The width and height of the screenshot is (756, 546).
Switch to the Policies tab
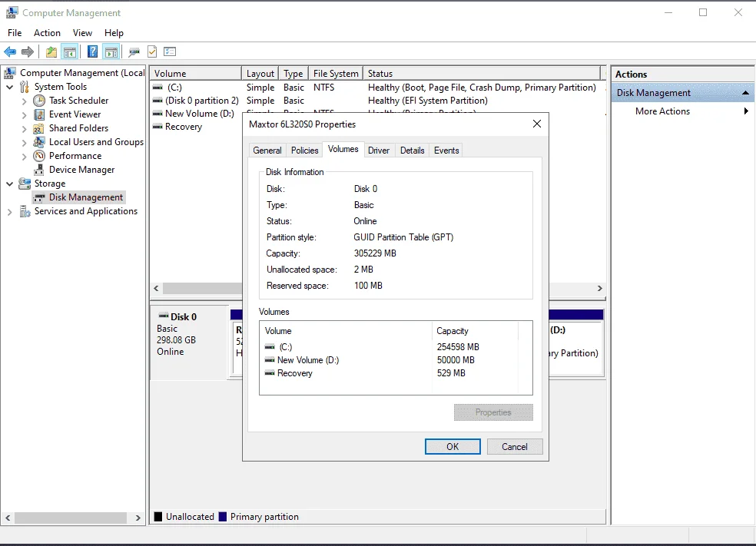coord(305,151)
